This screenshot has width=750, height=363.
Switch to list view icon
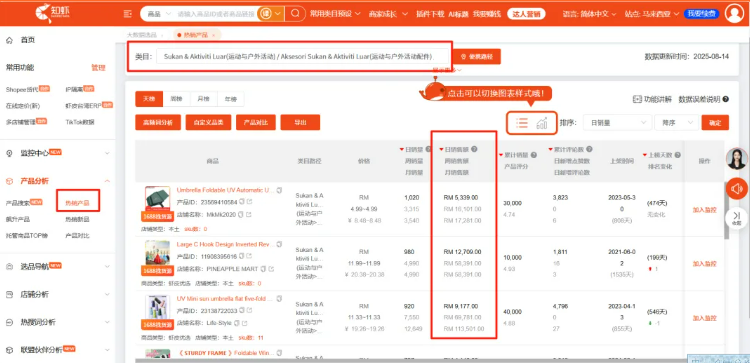[522, 122]
